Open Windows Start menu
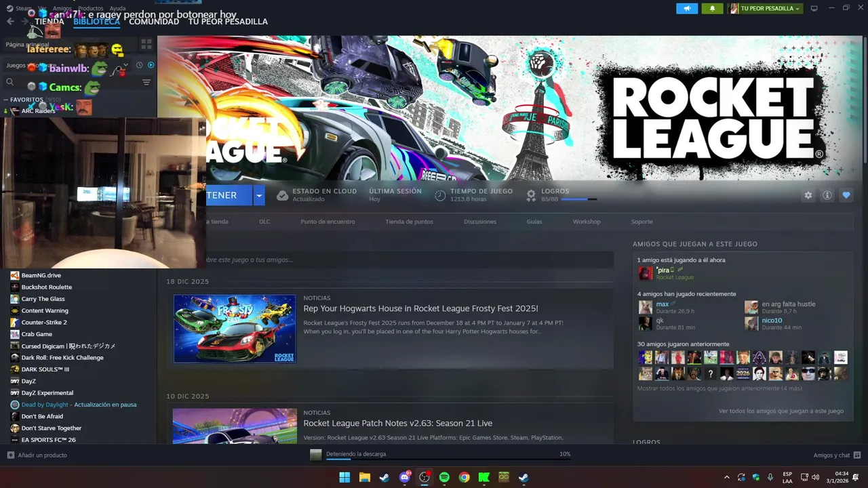 (x=344, y=477)
